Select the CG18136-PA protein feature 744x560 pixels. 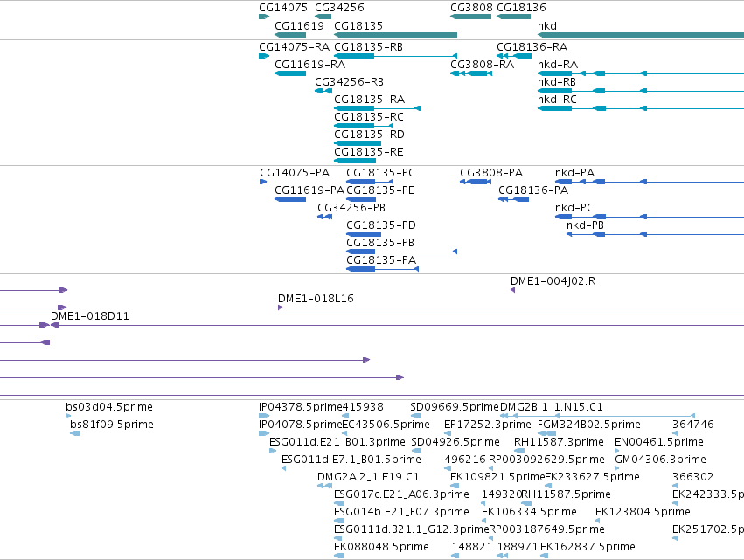click(513, 199)
